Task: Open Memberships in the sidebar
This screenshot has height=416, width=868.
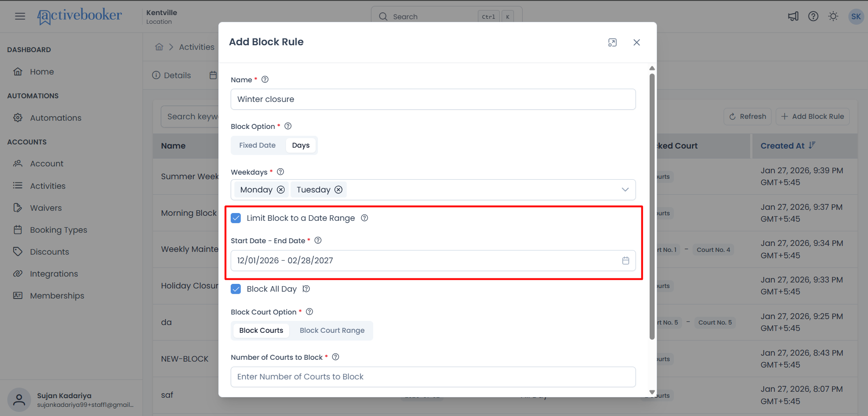Action: (x=57, y=296)
